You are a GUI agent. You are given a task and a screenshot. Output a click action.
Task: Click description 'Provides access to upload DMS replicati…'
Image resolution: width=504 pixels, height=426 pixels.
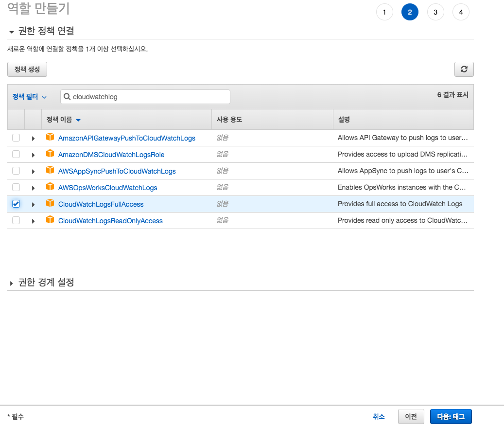click(403, 154)
